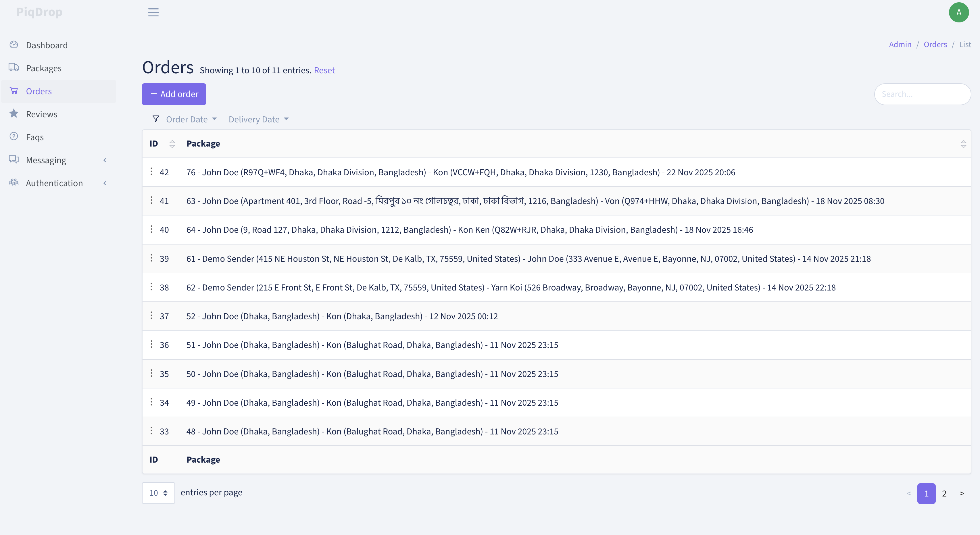Click the filter funnel icon
The width and height of the screenshot is (980, 535).
pos(155,119)
